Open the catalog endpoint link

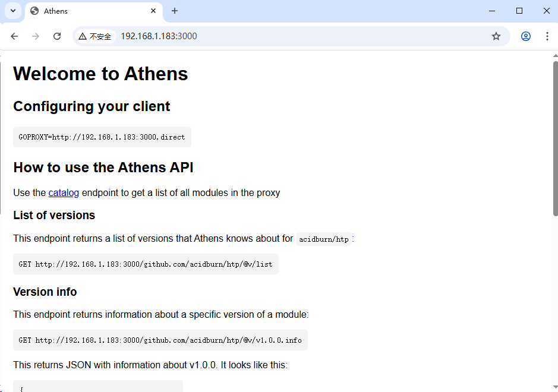point(64,192)
